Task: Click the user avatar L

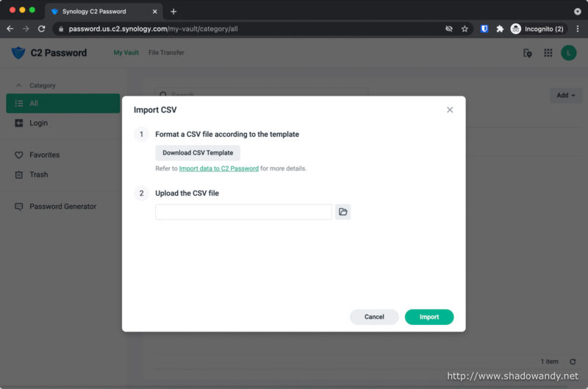Action: click(568, 53)
